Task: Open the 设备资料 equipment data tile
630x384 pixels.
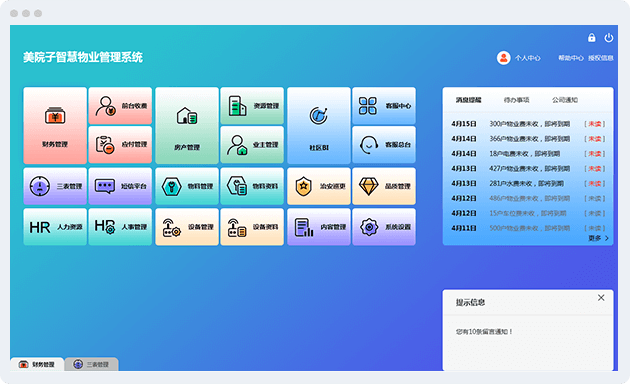Action: 252,227
